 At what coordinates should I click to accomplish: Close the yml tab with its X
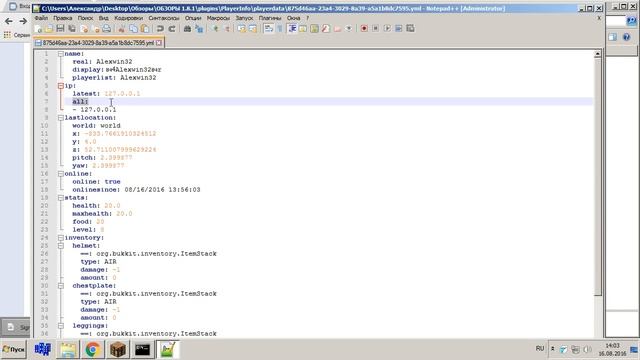pyautogui.click(x=159, y=42)
